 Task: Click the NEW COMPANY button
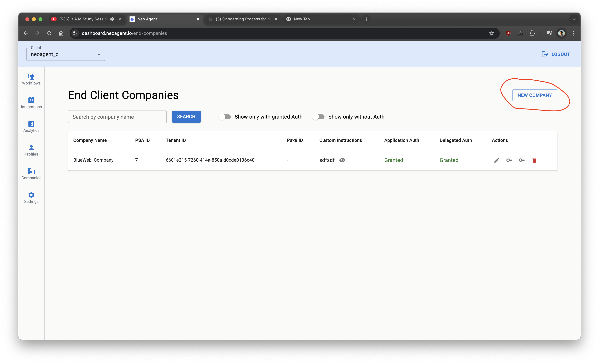(534, 95)
